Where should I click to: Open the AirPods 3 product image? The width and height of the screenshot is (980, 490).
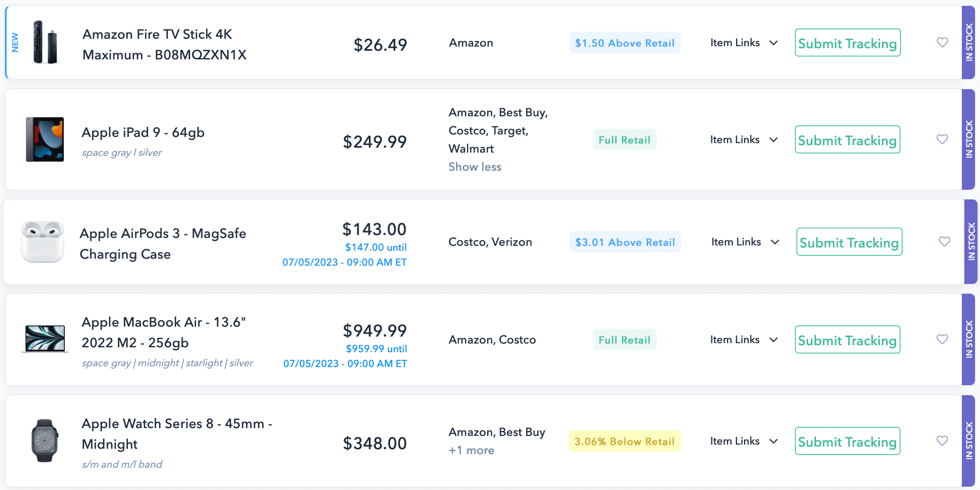[42, 242]
